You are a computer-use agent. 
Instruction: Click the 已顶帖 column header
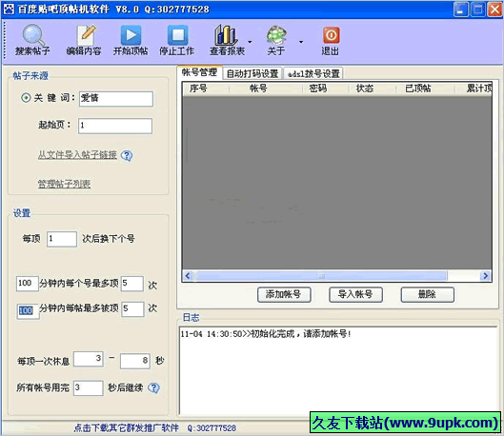click(425, 89)
